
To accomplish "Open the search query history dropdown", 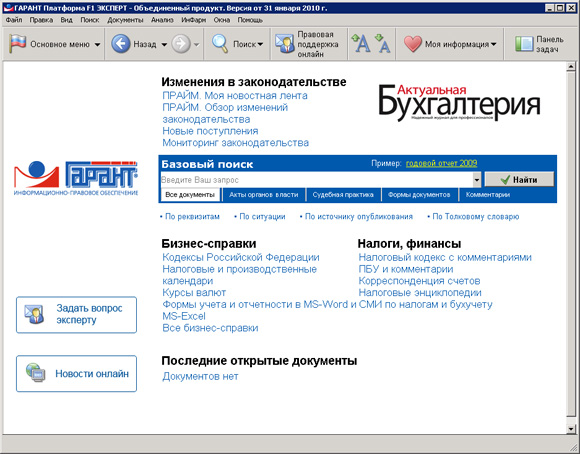I will [477, 180].
